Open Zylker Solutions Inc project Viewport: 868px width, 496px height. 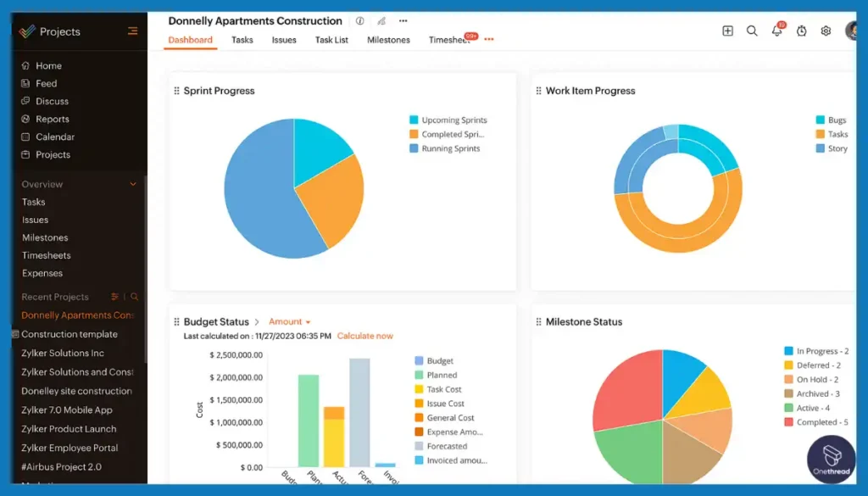click(x=63, y=354)
